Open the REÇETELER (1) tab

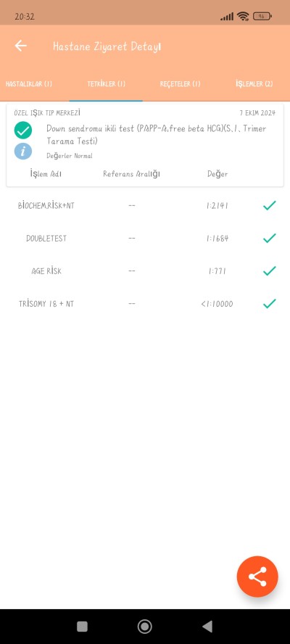(x=180, y=84)
